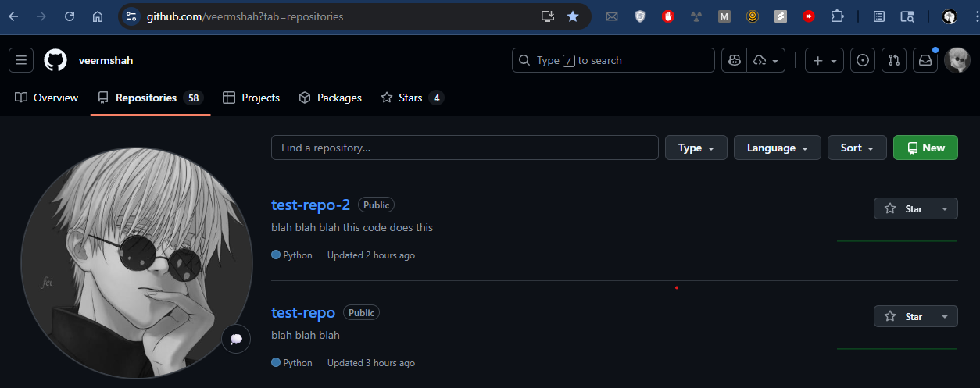
Task: Open the hamburger navigation menu
Action: tap(21, 60)
